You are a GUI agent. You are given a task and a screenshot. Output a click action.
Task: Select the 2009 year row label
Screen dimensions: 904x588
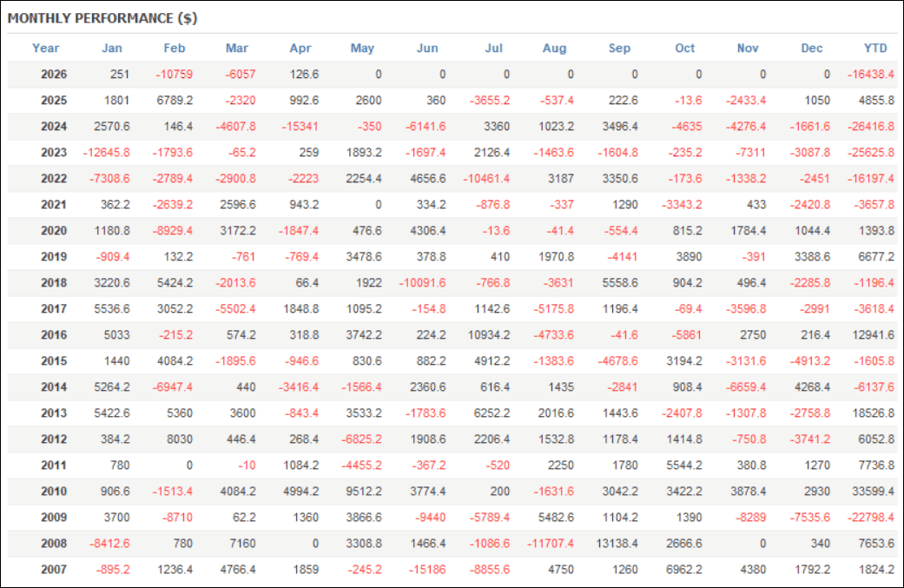[54, 518]
